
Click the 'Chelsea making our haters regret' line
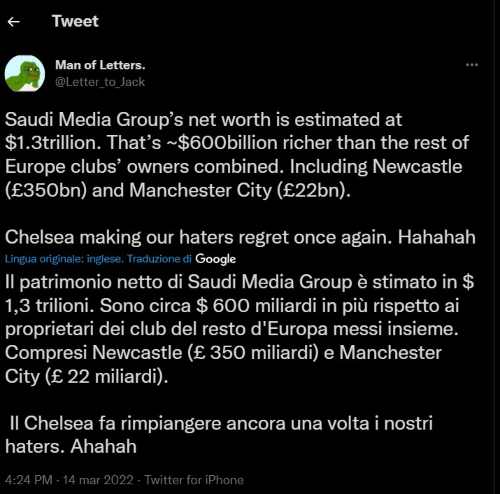(x=240, y=237)
